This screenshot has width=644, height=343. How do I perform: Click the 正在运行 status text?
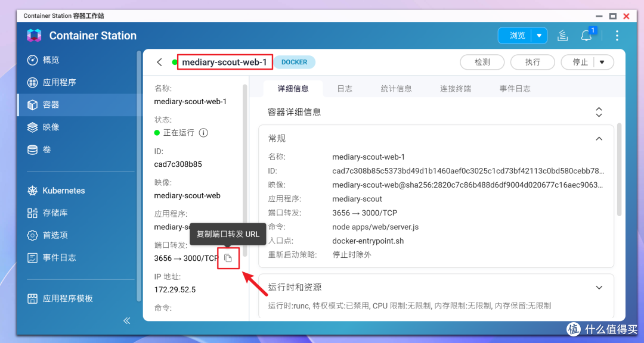[x=179, y=133]
